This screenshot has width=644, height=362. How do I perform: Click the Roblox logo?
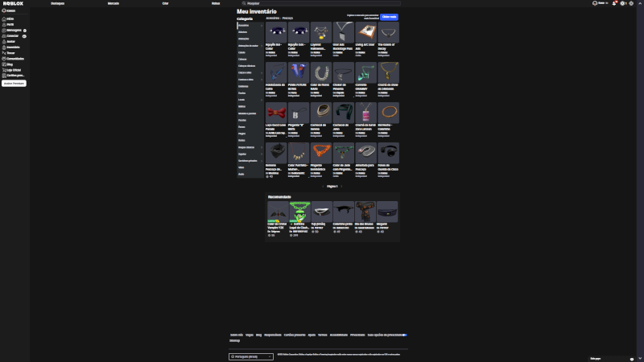point(13,3)
